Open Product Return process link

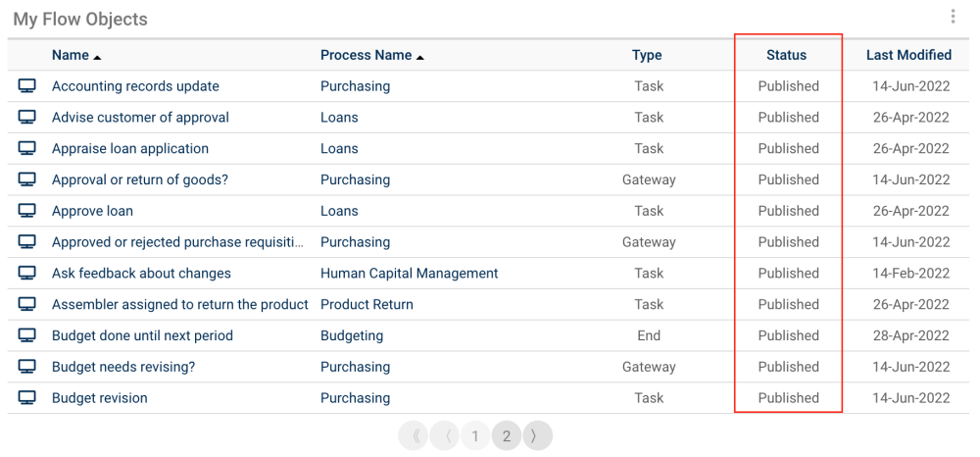pyautogui.click(x=367, y=305)
